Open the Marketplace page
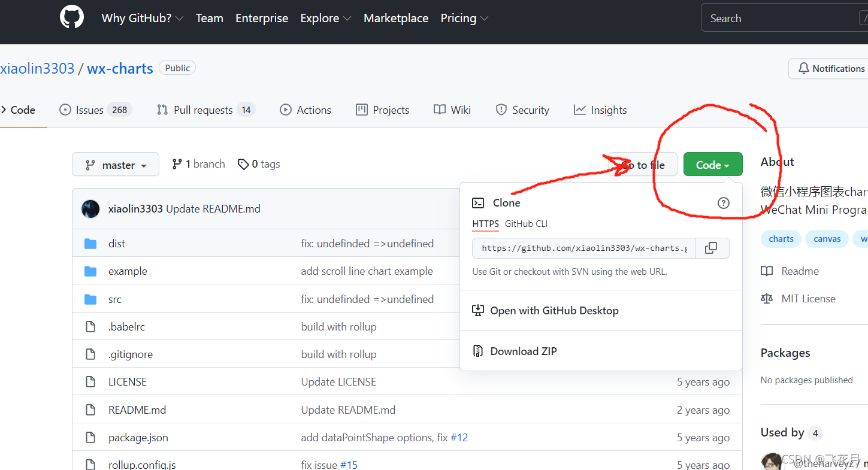The height and width of the screenshot is (470, 868). click(x=396, y=18)
